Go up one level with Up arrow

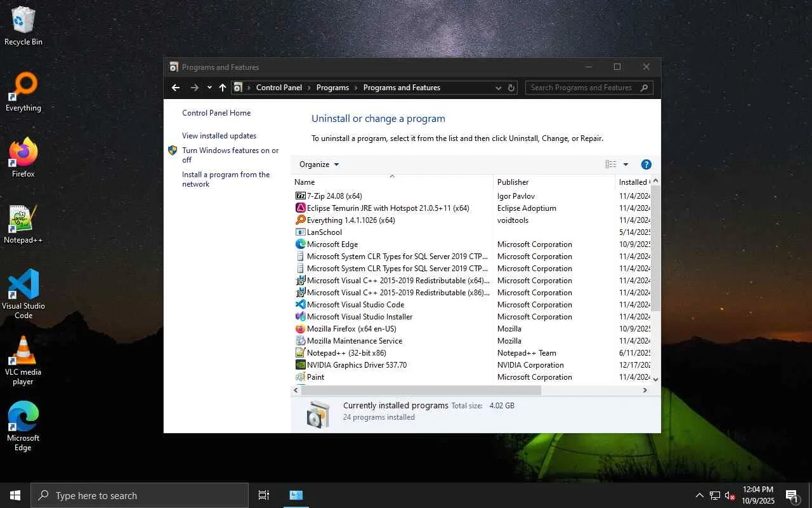(x=223, y=88)
